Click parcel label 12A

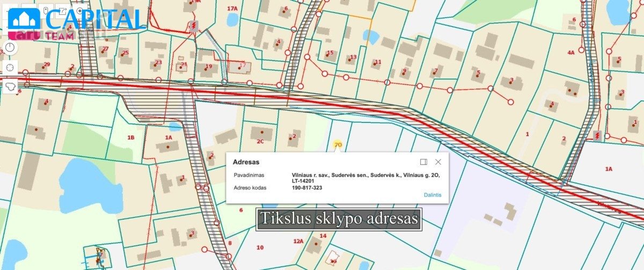tap(298, 242)
